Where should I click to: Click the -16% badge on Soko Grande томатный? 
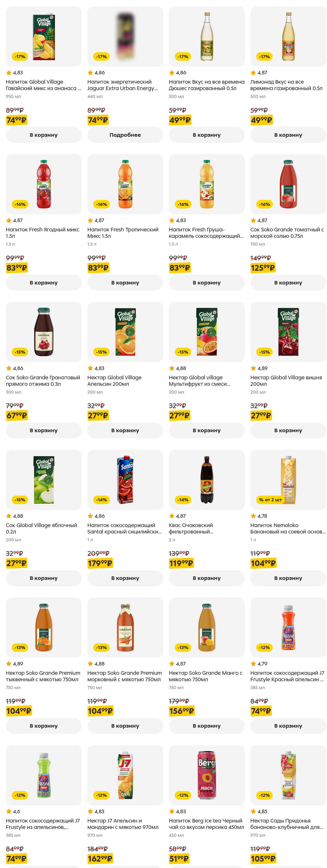pos(264,204)
